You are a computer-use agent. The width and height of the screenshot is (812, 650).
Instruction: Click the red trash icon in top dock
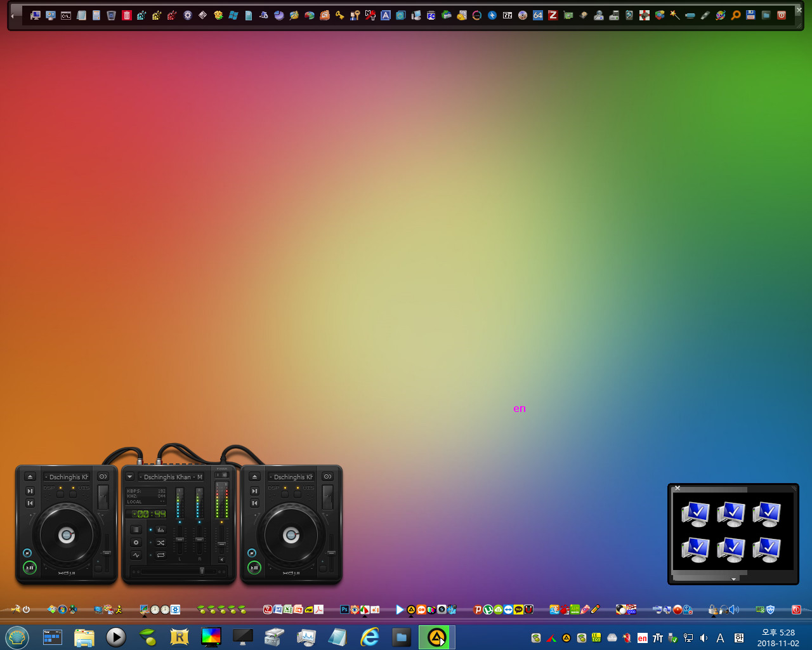127,15
